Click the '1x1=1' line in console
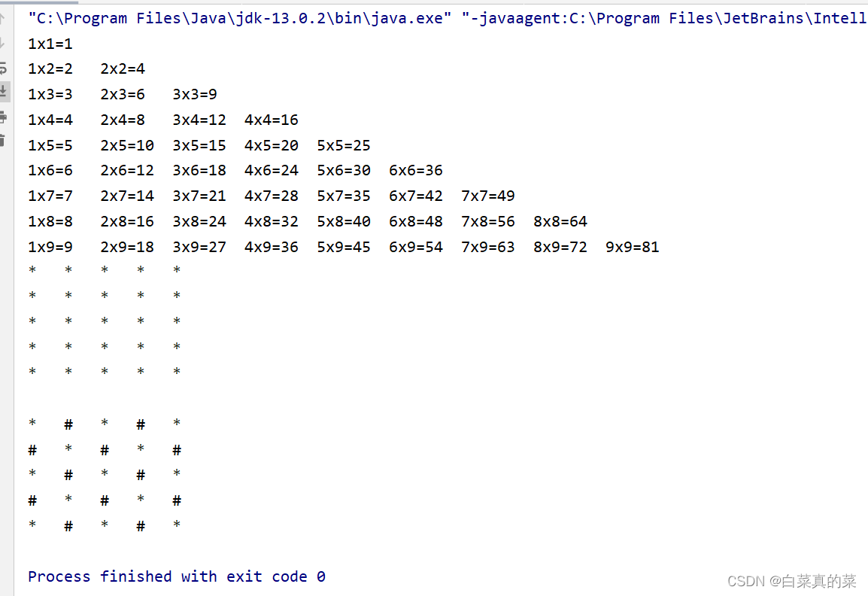This screenshot has height=596, width=868. [50, 44]
